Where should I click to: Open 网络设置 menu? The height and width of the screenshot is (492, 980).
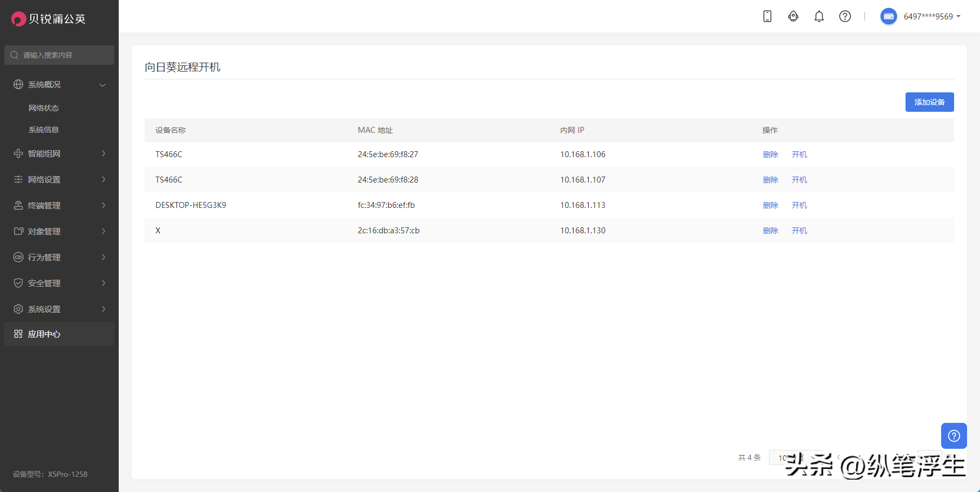(x=59, y=179)
